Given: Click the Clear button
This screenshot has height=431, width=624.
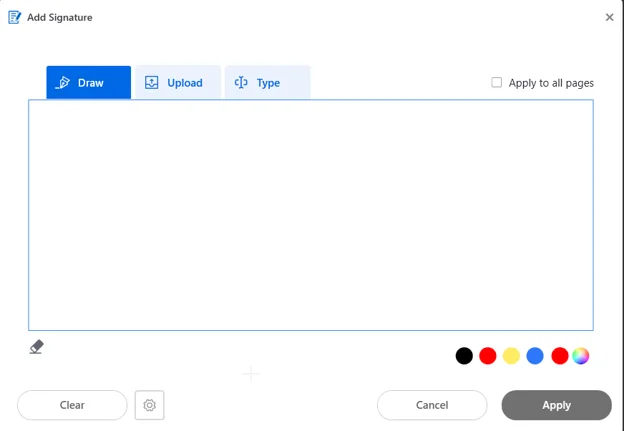Looking at the screenshot, I should point(72,405).
